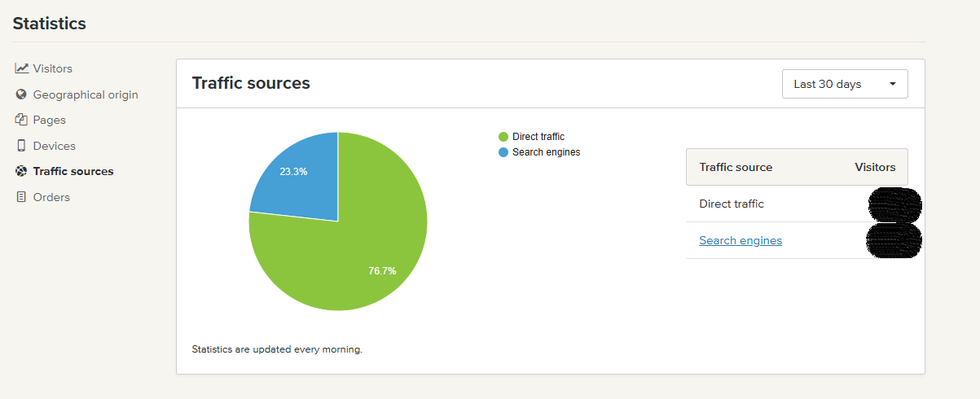The height and width of the screenshot is (399, 980).
Task: Click the Orders list icon
Action: pyautogui.click(x=21, y=197)
